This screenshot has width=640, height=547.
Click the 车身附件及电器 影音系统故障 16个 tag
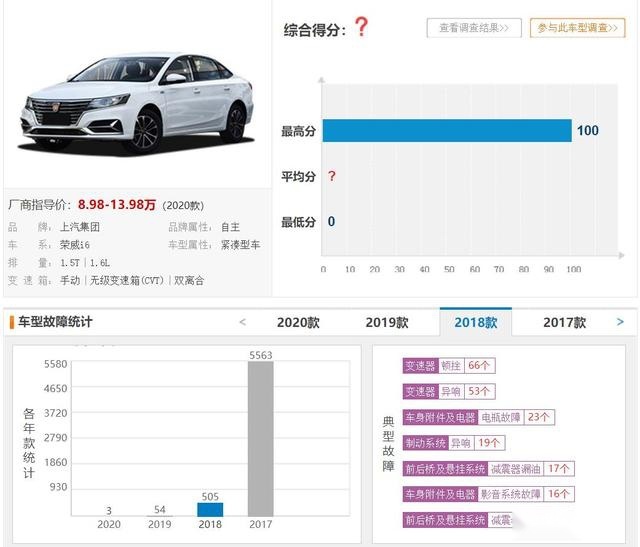click(x=489, y=494)
